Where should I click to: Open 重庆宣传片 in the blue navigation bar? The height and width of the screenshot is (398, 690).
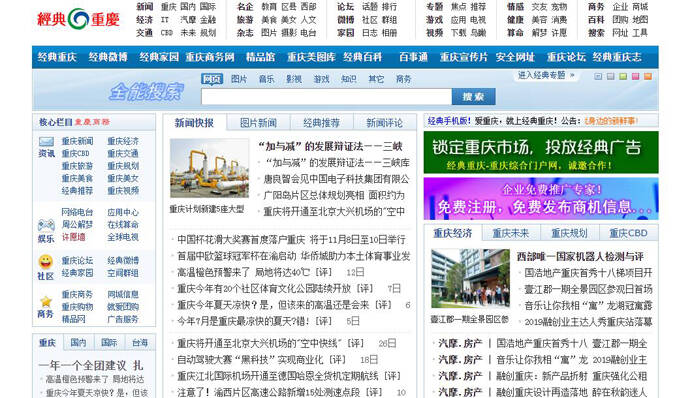(464, 57)
